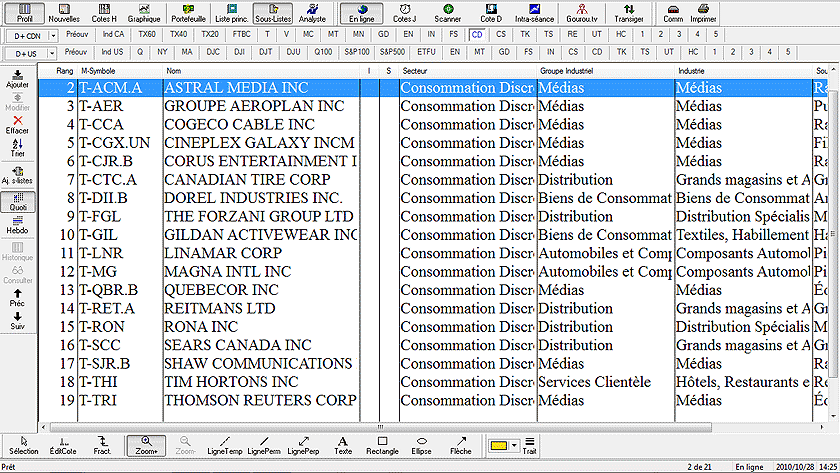The height and width of the screenshot is (473, 840).
Task: Select the FTBC tab
Action: [242, 34]
